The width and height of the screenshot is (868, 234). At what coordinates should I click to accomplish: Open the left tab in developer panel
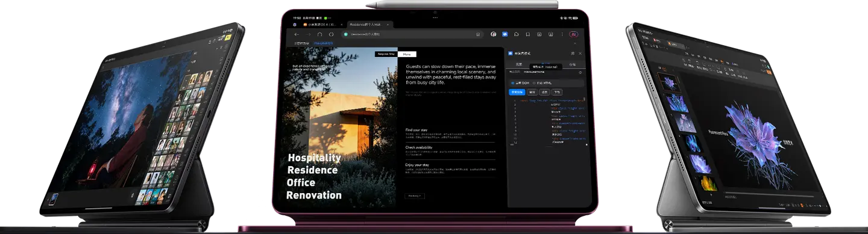[x=518, y=64]
